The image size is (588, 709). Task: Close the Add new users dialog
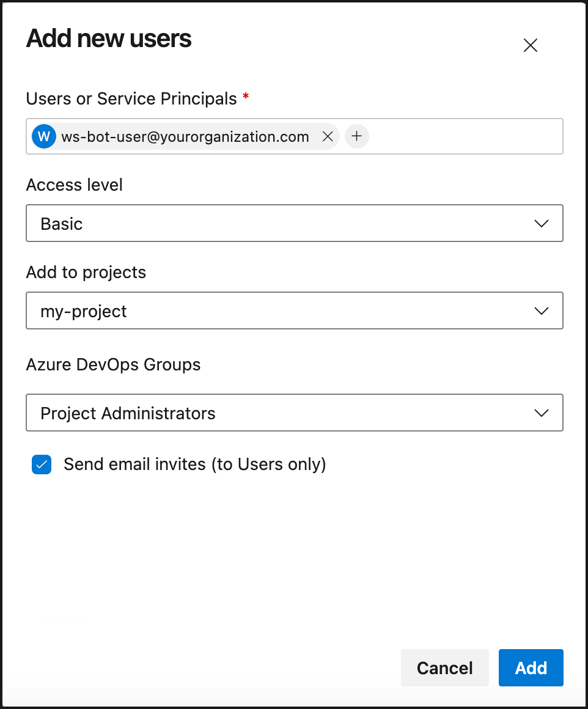[530, 45]
